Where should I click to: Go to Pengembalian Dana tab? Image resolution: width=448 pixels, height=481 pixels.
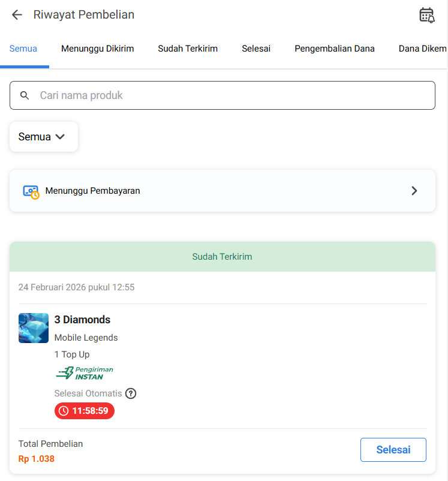335,49
